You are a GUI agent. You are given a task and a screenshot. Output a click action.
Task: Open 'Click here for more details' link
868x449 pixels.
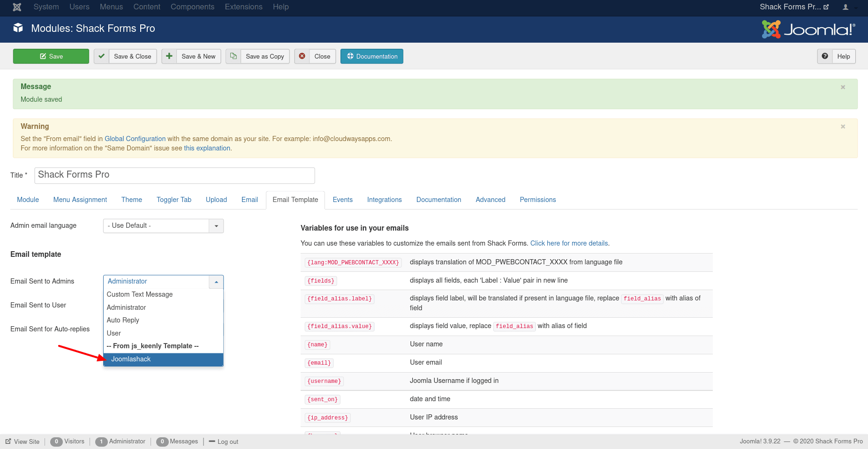click(x=569, y=243)
